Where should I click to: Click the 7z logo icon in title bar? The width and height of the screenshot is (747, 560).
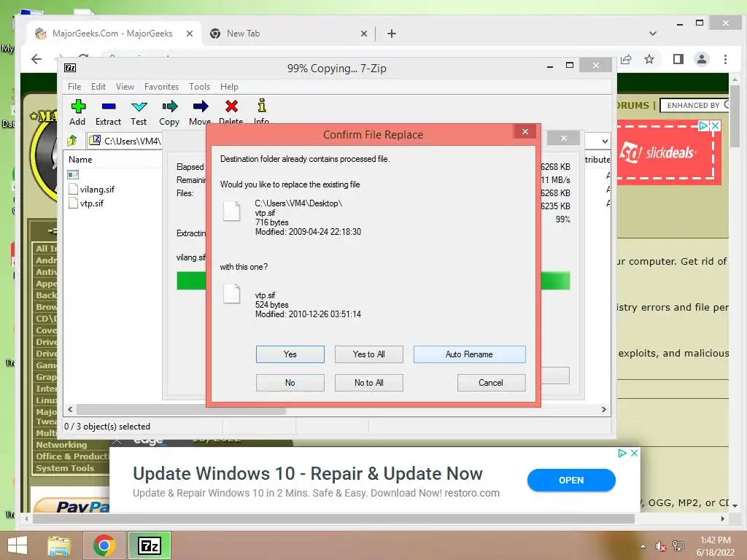click(x=70, y=68)
